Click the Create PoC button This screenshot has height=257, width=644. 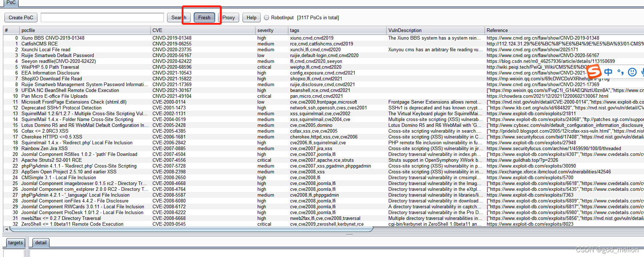tap(21, 17)
